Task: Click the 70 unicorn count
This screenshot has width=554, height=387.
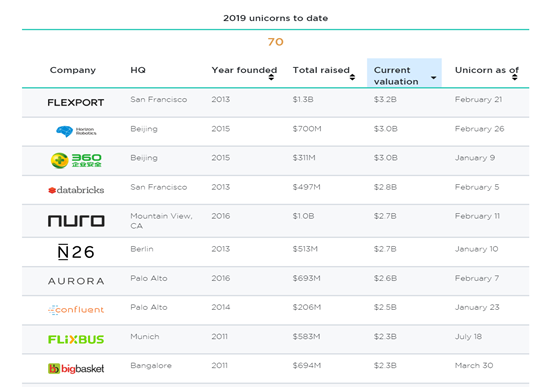Action: point(276,42)
